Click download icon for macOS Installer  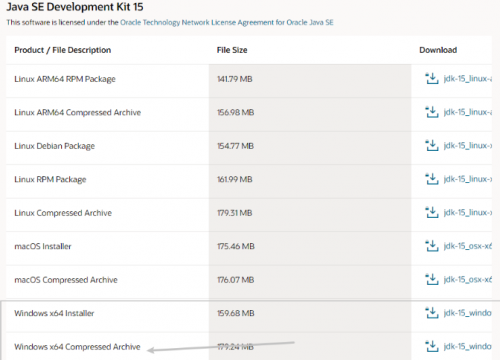(432, 246)
